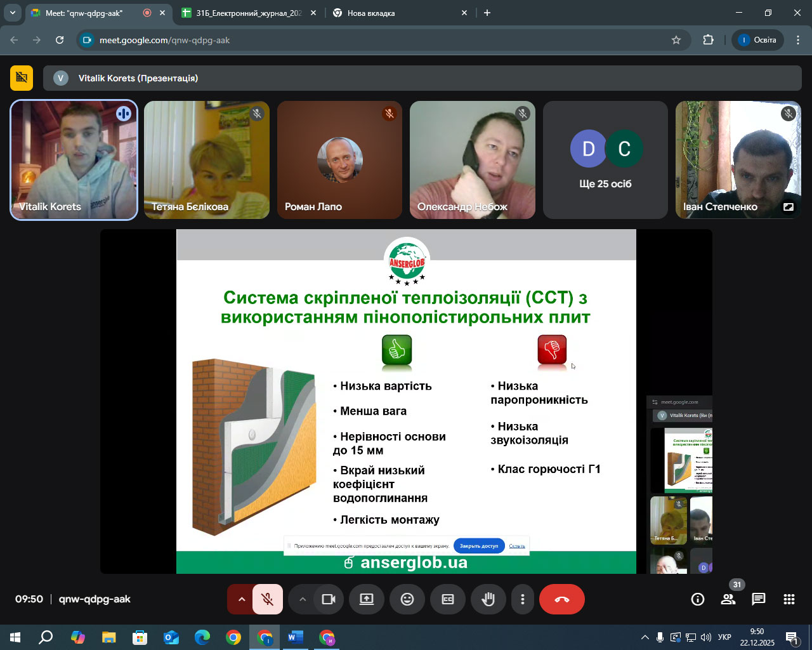Expand video settings arrow beside camera
This screenshot has height=650, width=812.
(x=303, y=599)
